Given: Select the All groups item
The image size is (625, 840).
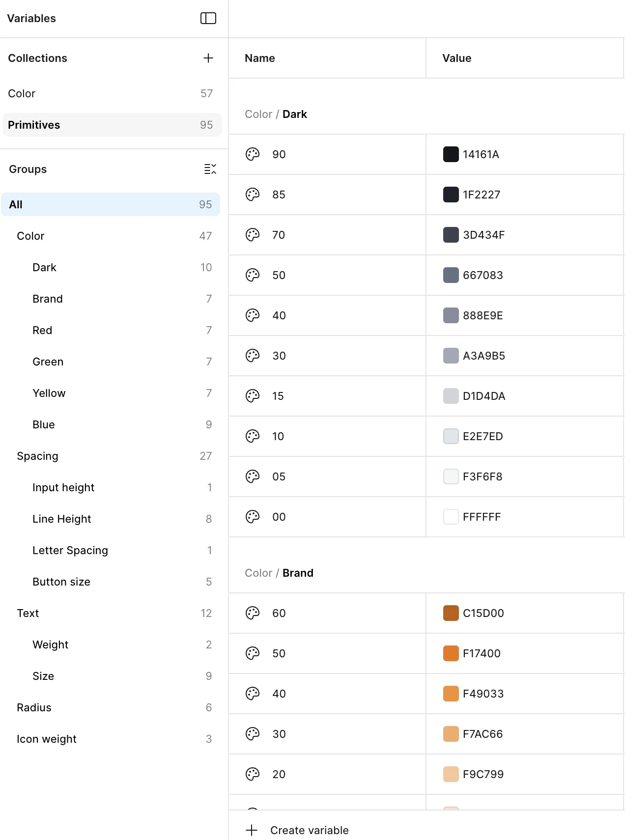Looking at the screenshot, I should pos(111,204).
